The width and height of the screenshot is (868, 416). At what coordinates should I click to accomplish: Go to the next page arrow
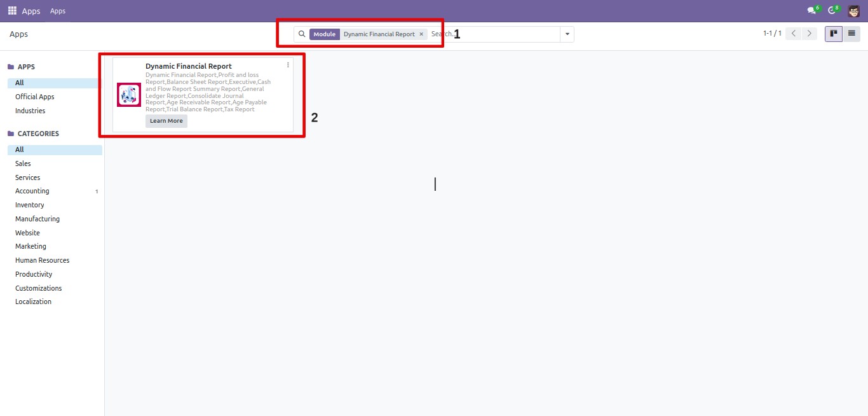pyautogui.click(x=809, y=34)
